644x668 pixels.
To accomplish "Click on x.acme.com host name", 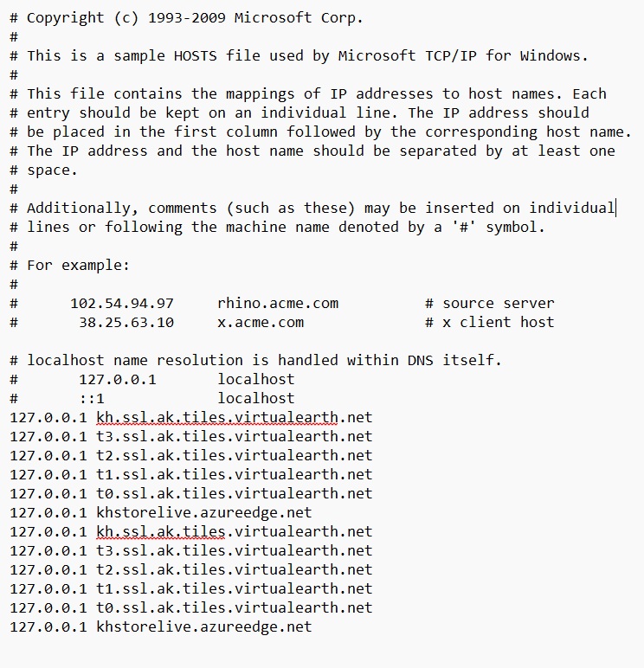I will [261, 322].
